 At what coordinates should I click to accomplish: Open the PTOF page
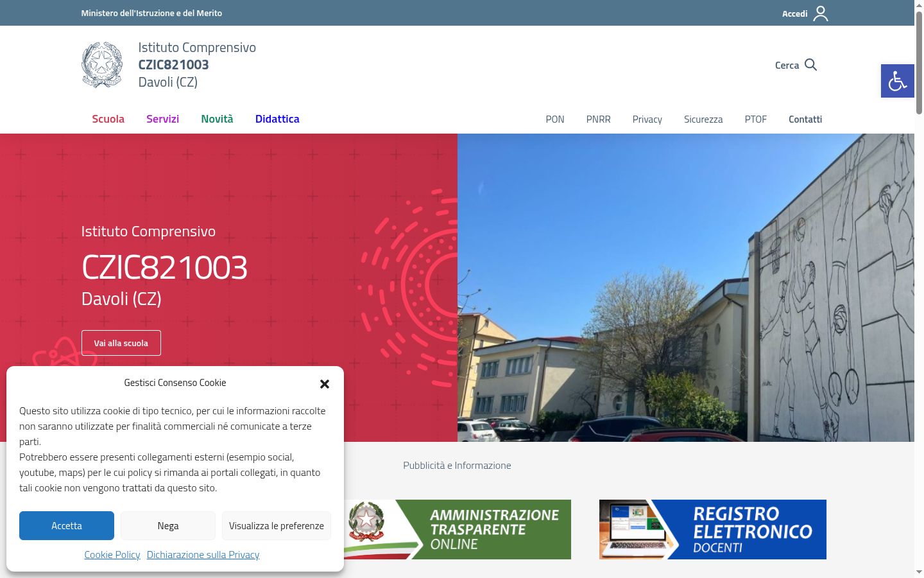(x=756, y=119)
